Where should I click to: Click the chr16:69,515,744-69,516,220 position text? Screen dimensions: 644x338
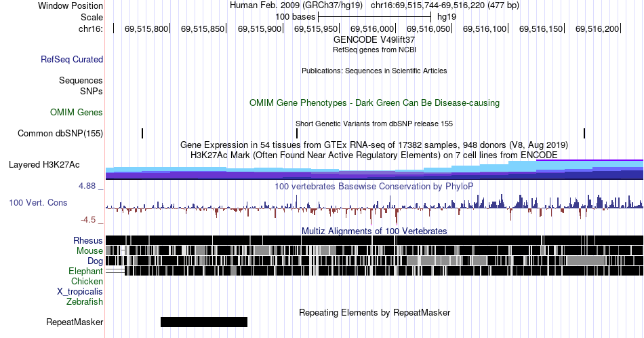(445, 5)
